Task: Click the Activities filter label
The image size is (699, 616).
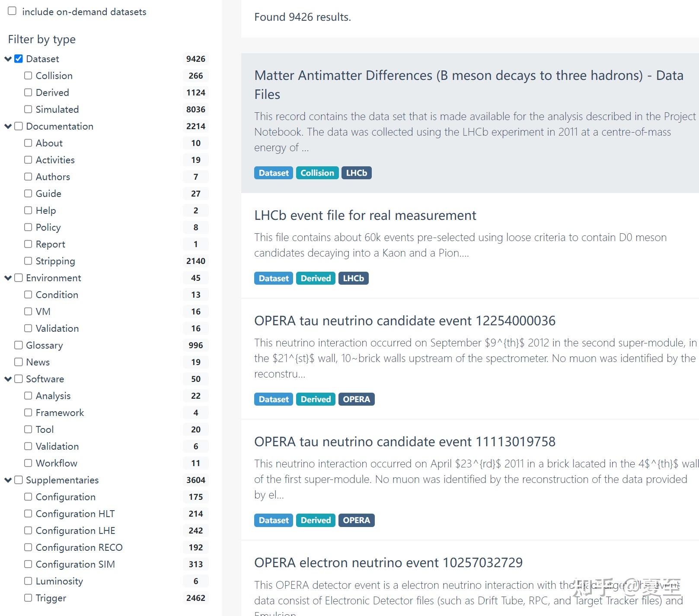Action: [x=55, y=160]
